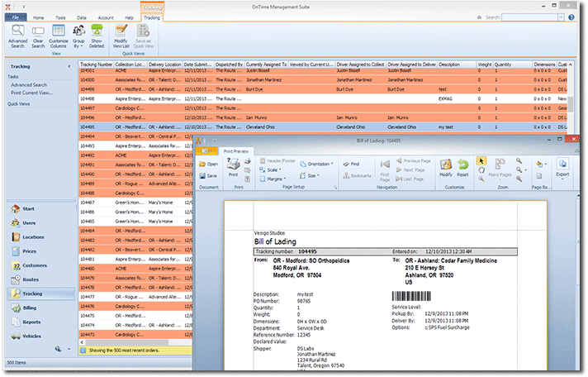This screenshot has height=377, width=588.
Task: Open Customers in navigation pane
Action: [x=41, y=265]
